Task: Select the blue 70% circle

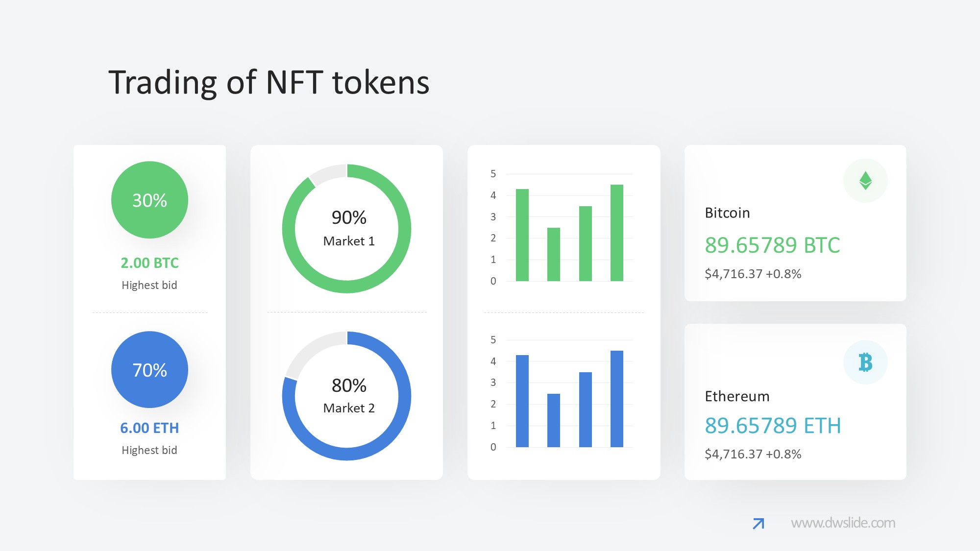Action: (149, 370)
